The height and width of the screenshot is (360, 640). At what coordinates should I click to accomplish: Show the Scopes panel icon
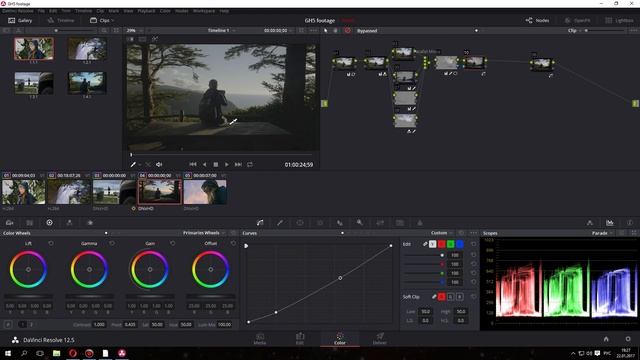(609, 223)
